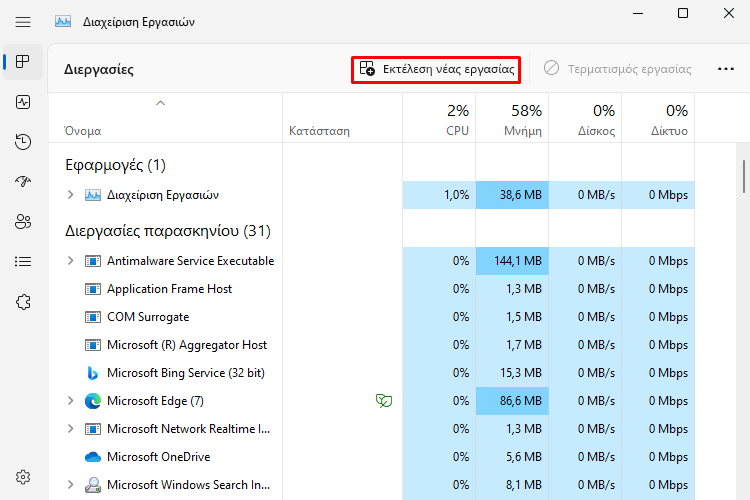Click Εκτέλεση νέας εργασίας button

[436, 69]
